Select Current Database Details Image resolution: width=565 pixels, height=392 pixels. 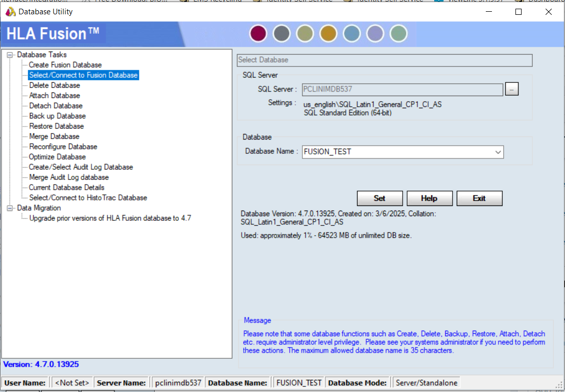(66, 188)
